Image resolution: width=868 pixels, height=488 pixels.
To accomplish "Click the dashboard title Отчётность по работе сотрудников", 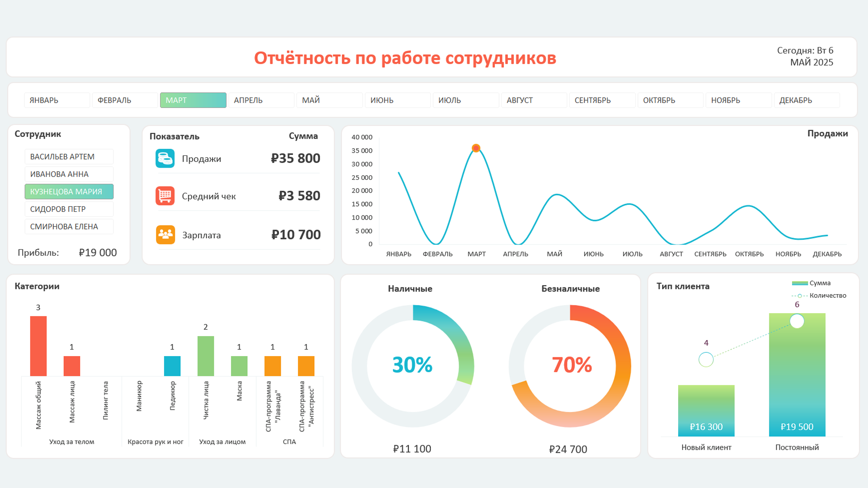I will tap(405, 58).
